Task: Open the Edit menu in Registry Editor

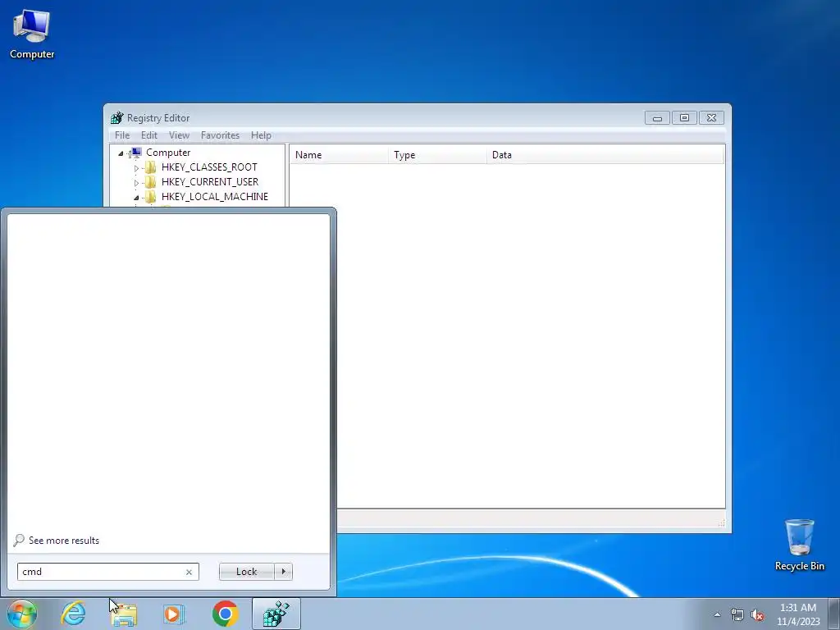Action: coord(149,135)
